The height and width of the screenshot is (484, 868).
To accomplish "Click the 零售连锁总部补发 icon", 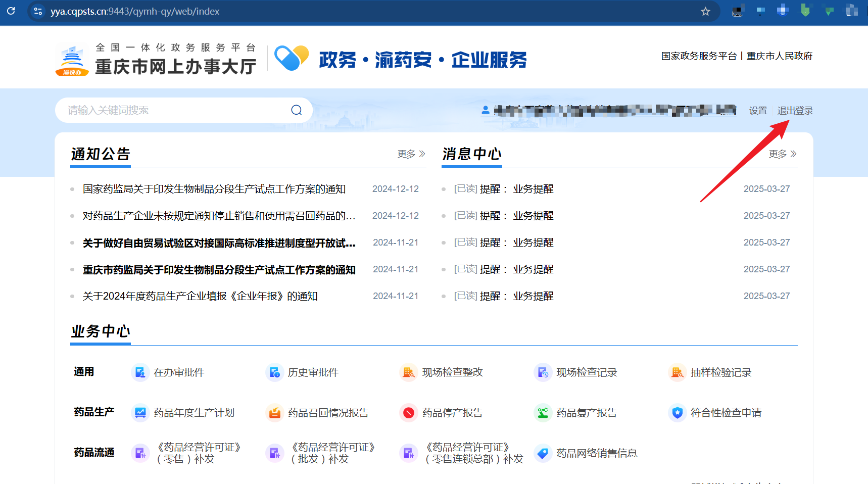I will [x=408, y=453].
